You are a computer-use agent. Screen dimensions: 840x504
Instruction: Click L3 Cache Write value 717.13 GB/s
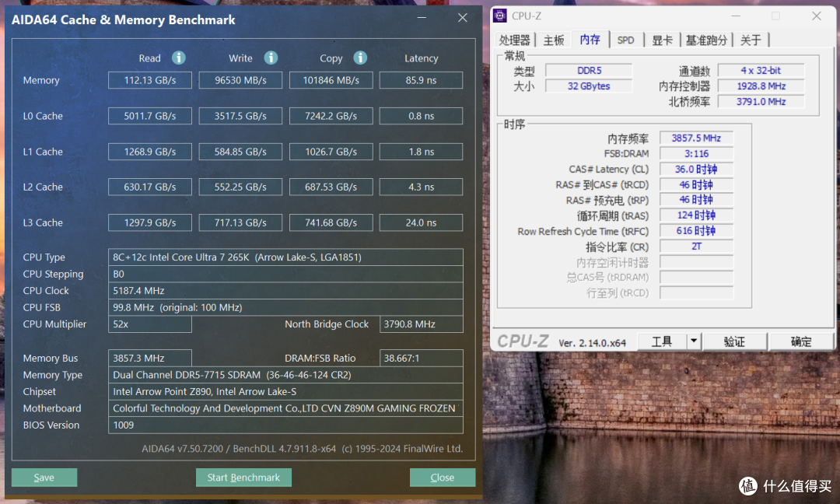[240, 222]
